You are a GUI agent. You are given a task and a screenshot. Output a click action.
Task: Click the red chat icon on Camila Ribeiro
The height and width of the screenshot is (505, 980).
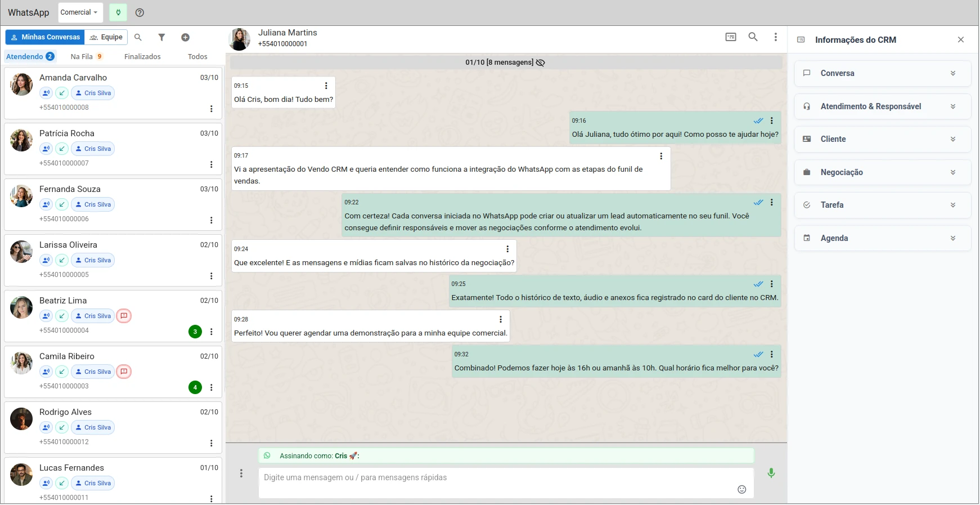tap(124, 372)
